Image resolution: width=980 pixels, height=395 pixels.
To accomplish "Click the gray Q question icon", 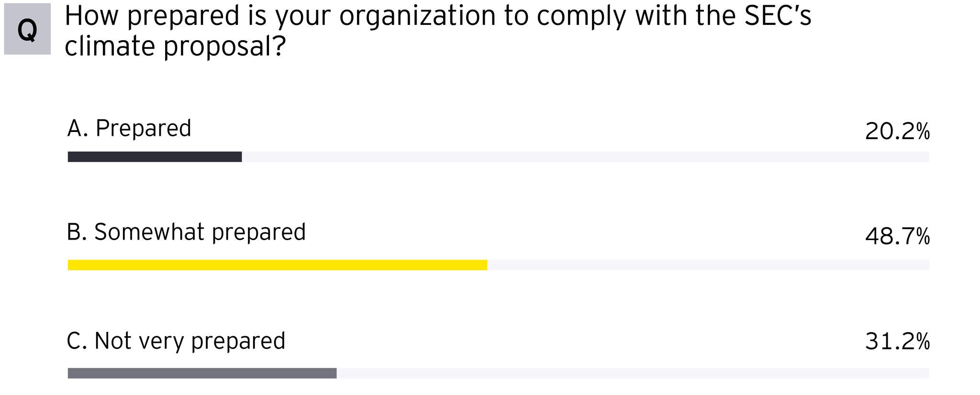I will coord(27,29).
